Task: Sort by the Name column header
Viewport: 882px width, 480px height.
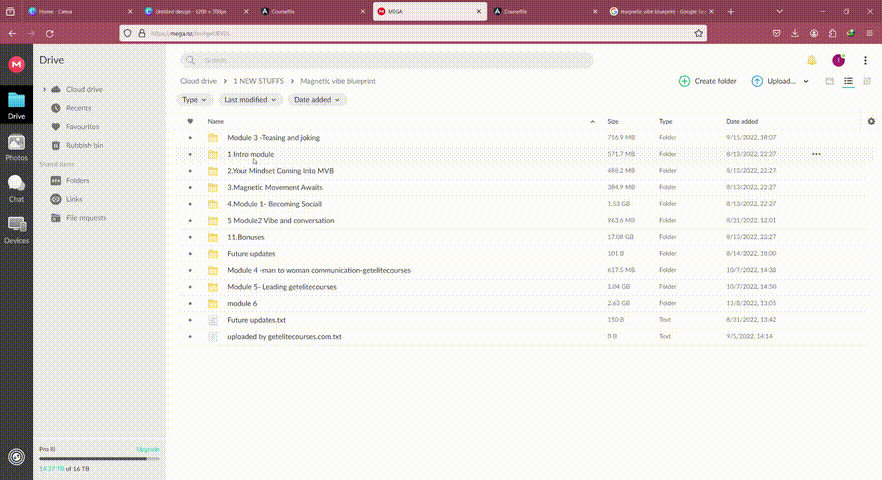Action: click(x=215, y=122)
